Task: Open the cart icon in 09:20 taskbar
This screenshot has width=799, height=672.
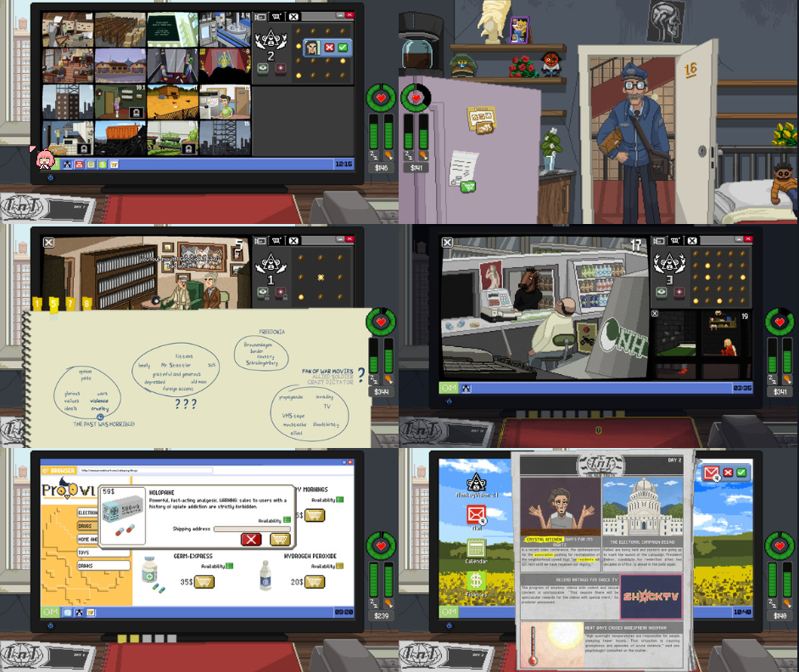Action: pos(91,613)
